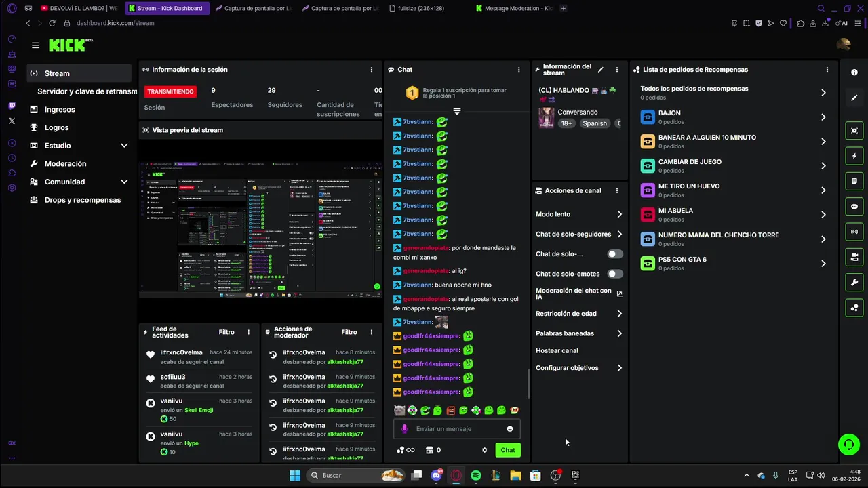The height and width of the screenshot is (488, 868).
Task: Open Opera screenshot snapshot tool icon
Action: coord(747,23)
